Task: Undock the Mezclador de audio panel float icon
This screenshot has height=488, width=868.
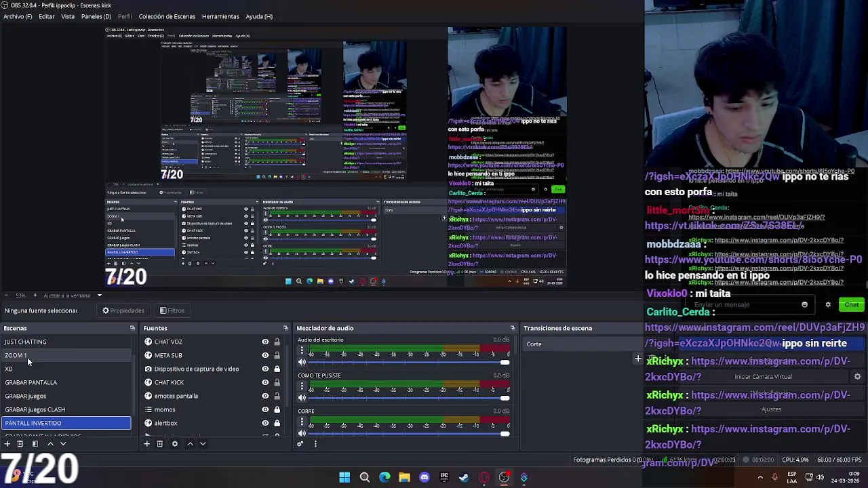Action: click(x=513, y=328)
